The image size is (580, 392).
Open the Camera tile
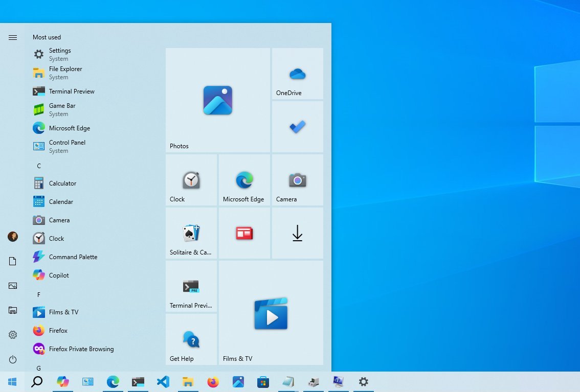point(298,180)
